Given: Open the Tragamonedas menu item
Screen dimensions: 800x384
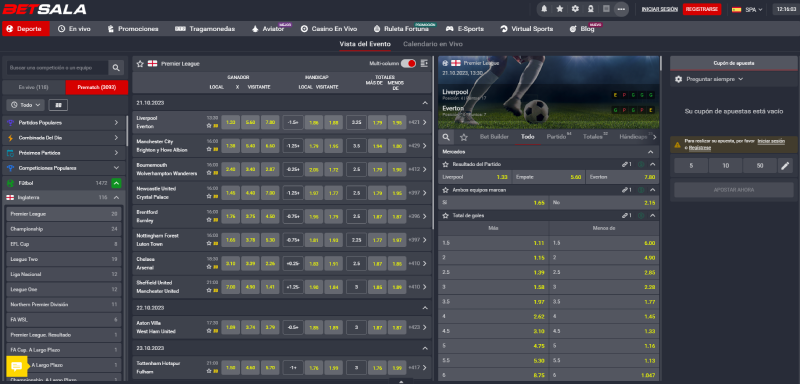Looking at the screenshot, I should click(x=205, y=29).
